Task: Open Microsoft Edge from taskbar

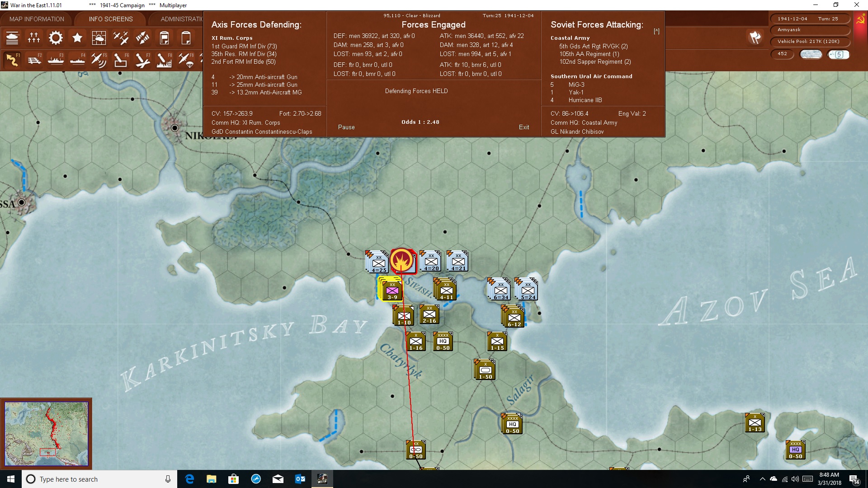Action: point(189,479)
